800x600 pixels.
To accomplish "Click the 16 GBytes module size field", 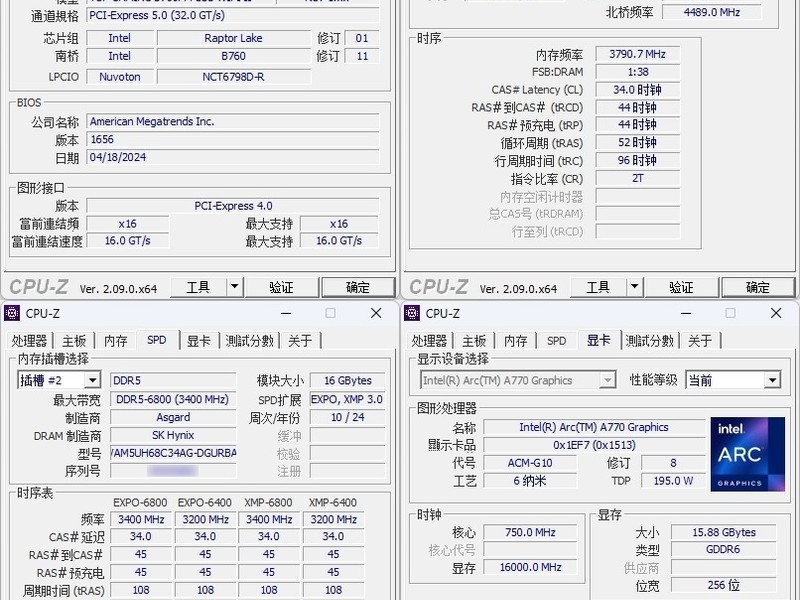I will tap(347, 381).
